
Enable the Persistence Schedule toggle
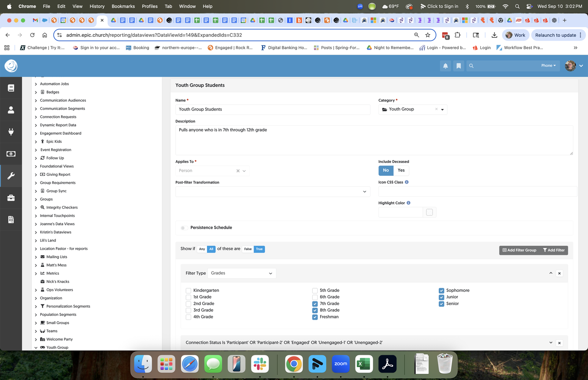tap(184, 228)
